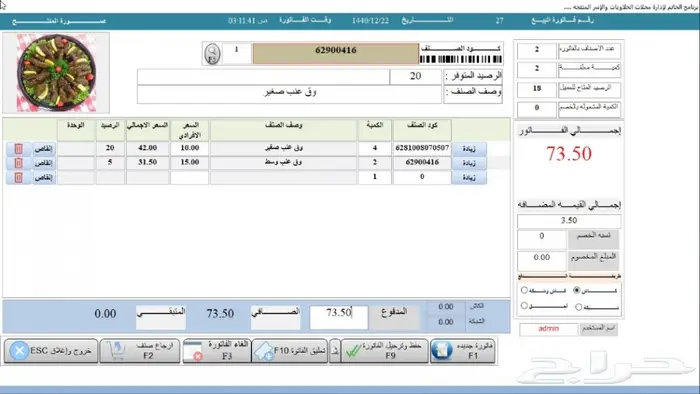Image resolution: width=700 pixels, height=394 pixels.
Task: Click the small narrow button beside the F9 button
Action: pos(335,351)
